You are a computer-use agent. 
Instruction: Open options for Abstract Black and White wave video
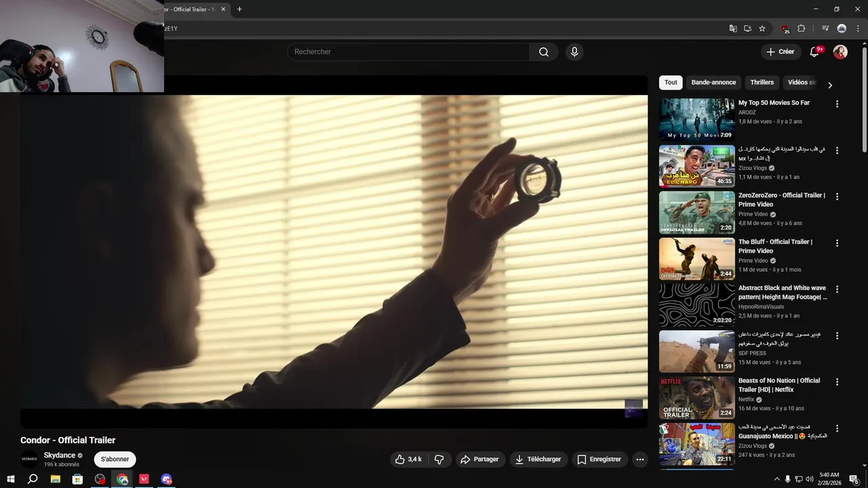pos(837,289)
